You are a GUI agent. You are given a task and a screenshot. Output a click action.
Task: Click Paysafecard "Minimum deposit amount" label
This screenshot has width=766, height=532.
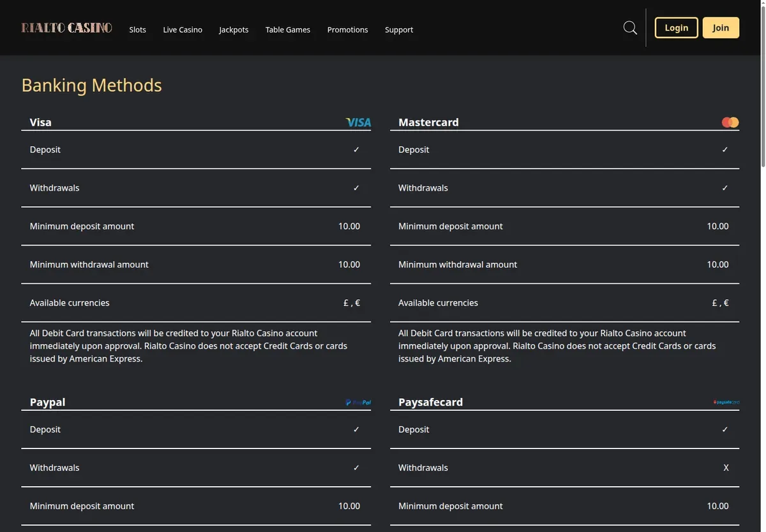point(451,506)
